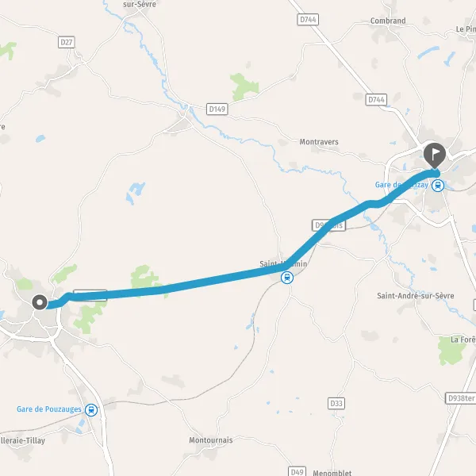Image resolution: width=476 pixels, height=476 pixels.
Task: Click the D33 road shield
Action: pyautogui.click(x=336, y=404)
